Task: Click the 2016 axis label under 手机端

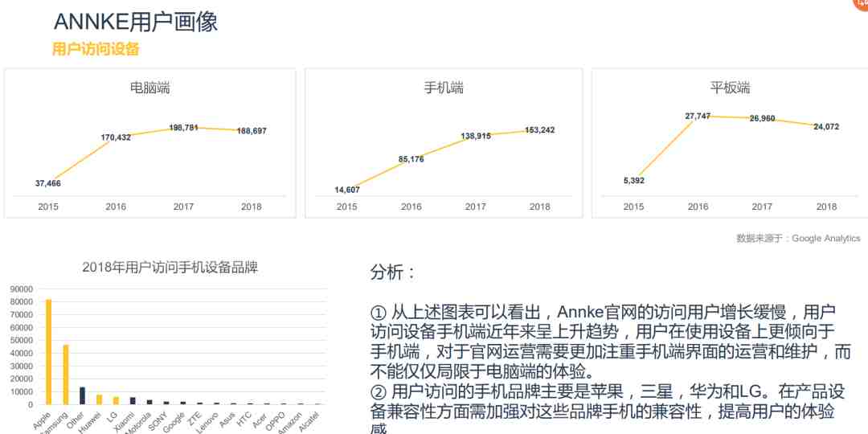Action: pos(411,207)
